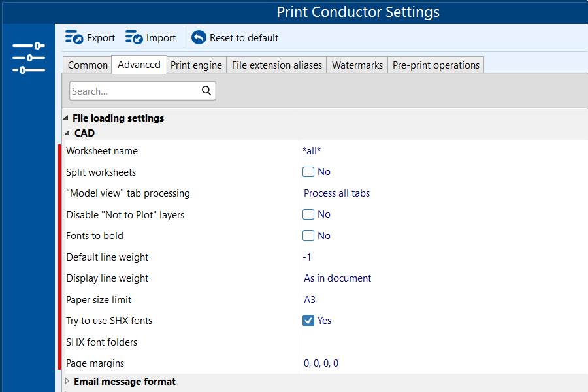Viewport: 588px width, 392px height.
Task: Enable the Split worksheets checkbox
Action: pos(308,171)
